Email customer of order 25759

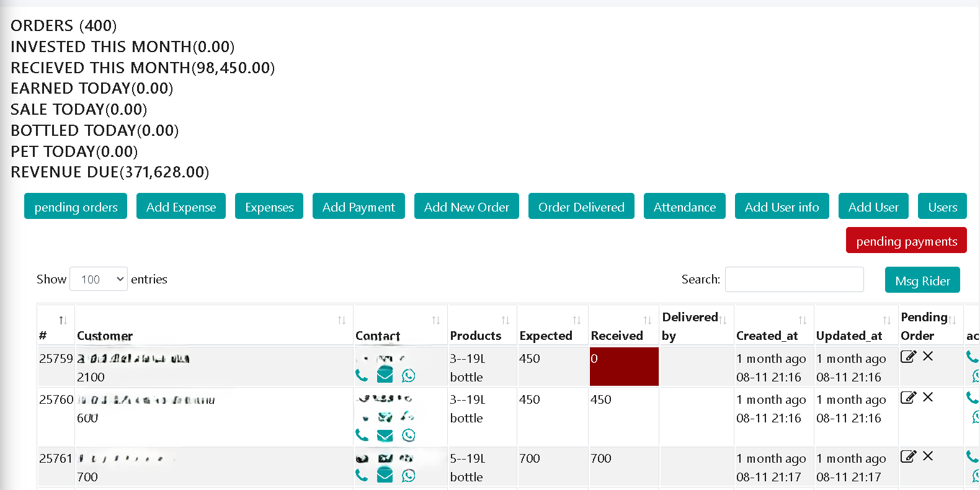[385, 375]
